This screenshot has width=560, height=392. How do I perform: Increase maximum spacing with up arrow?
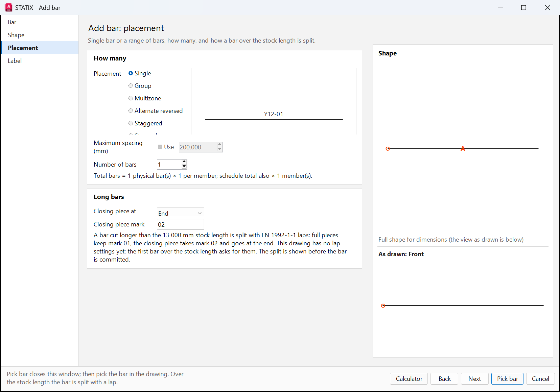(x=220, y=145)
